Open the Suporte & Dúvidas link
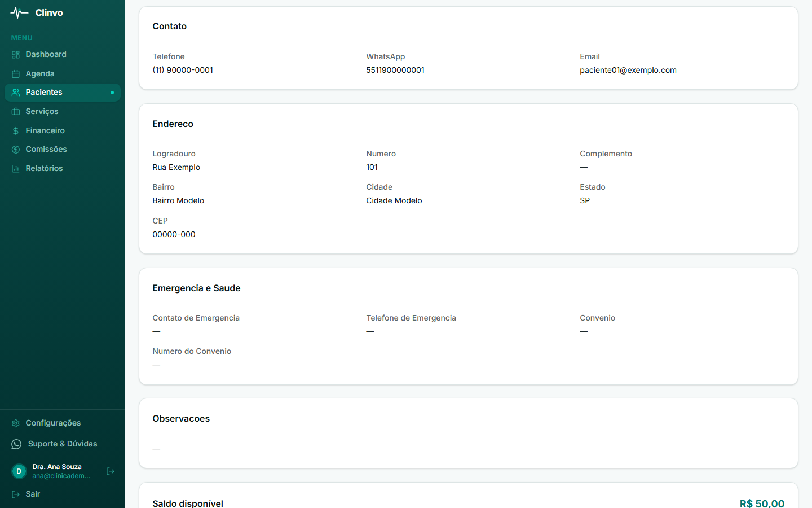 coord(63,444)
